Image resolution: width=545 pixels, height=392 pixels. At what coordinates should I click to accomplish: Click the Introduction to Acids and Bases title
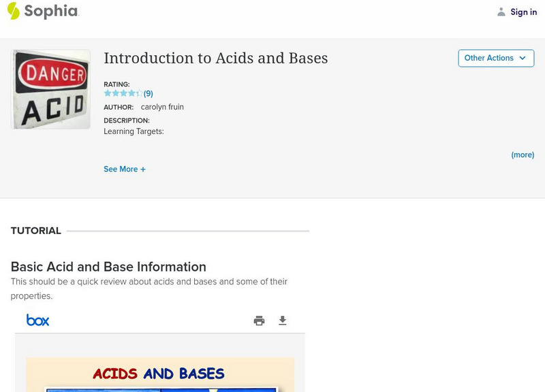(x=215, y=59)
